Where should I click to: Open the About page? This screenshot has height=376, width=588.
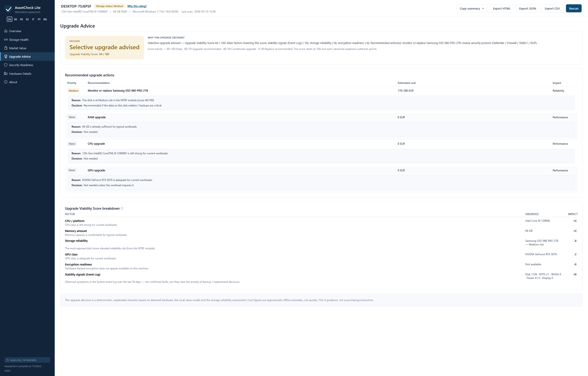(27, 82)
